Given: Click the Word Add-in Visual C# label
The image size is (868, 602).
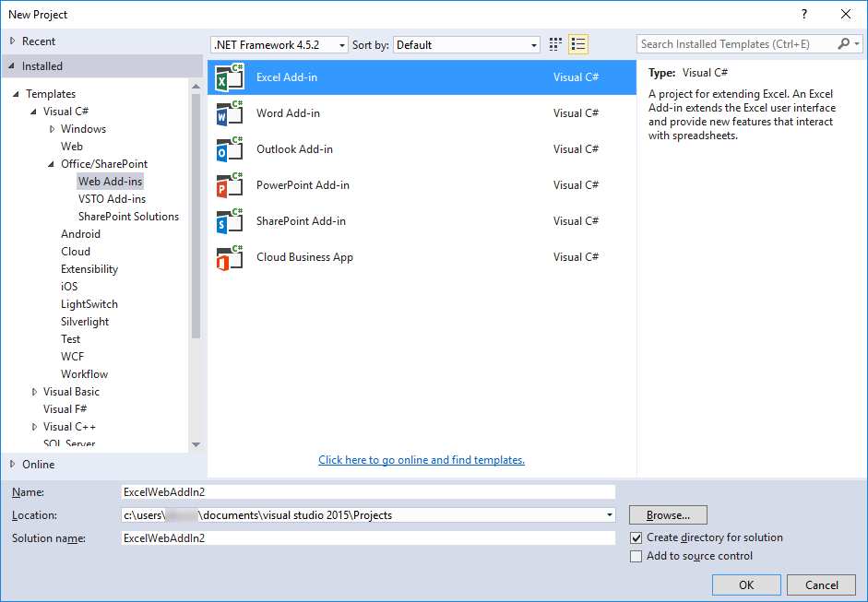Looking at the screenshot, I should tap(576, 113).
